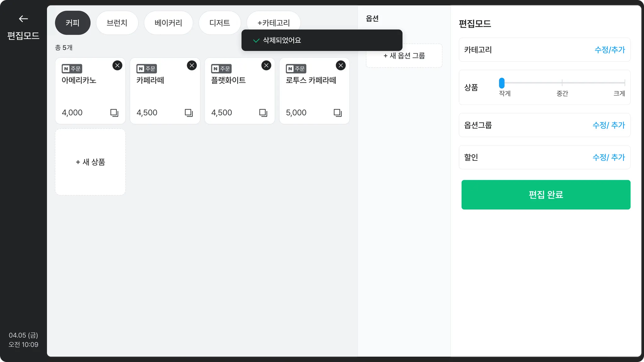Switch to the 브런치 category tab
Viewport: 644px width, 362px height.
tap(117, 23)
